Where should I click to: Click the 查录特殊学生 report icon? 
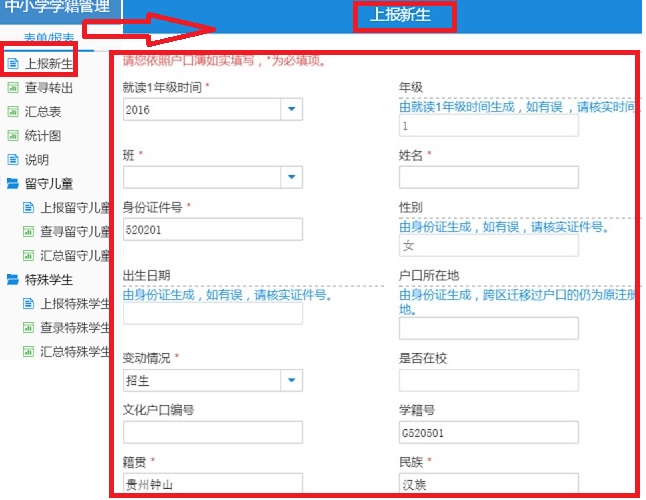tap(28, 327)
